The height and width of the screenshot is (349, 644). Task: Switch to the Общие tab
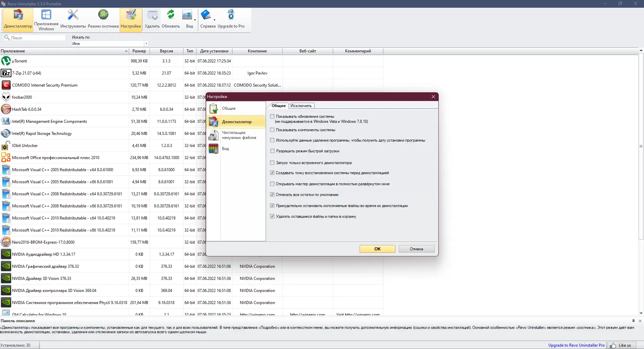coord(279,106)
